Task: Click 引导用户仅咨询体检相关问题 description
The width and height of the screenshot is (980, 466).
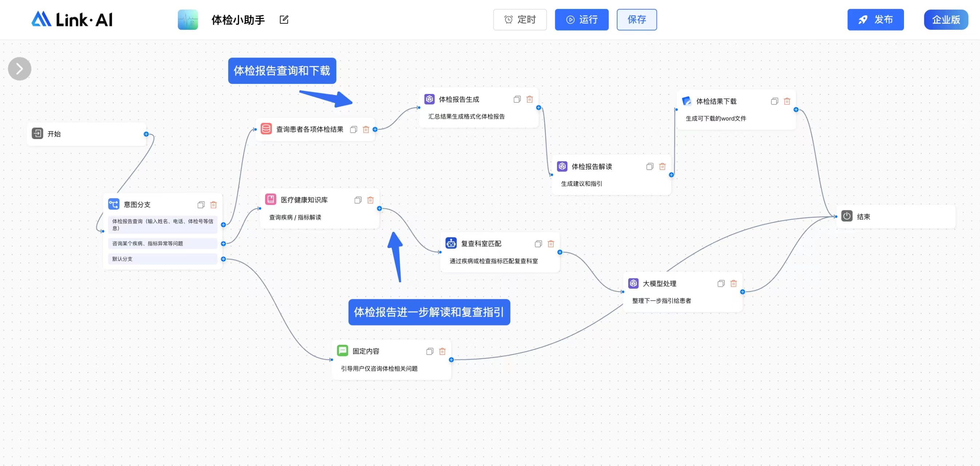Action: point(379,368)
